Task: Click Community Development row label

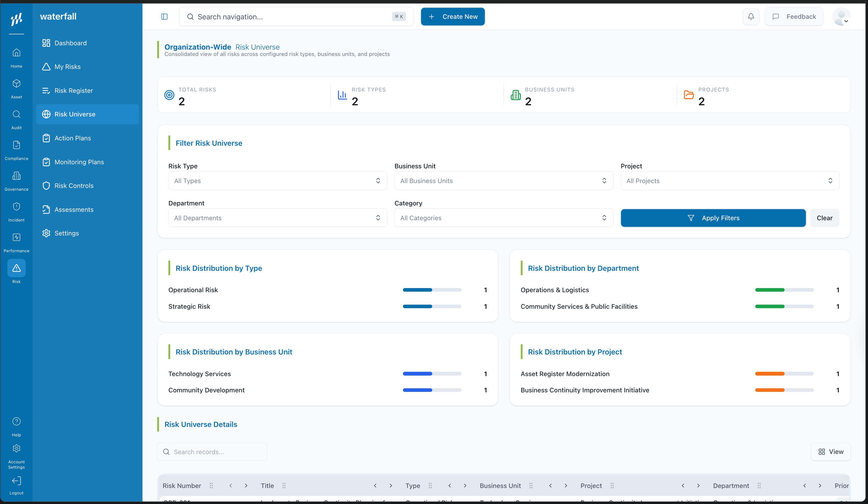Action: [x=206, y=390]
